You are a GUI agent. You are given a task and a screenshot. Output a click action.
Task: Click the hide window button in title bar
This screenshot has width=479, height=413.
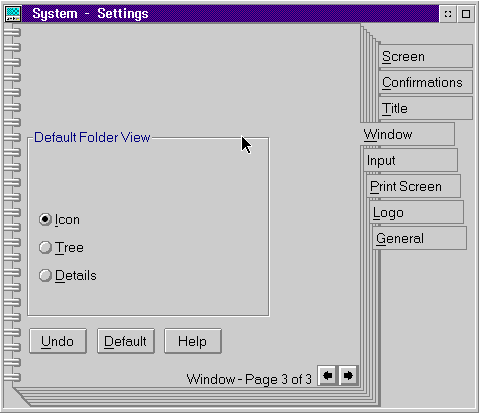point(448,14)
